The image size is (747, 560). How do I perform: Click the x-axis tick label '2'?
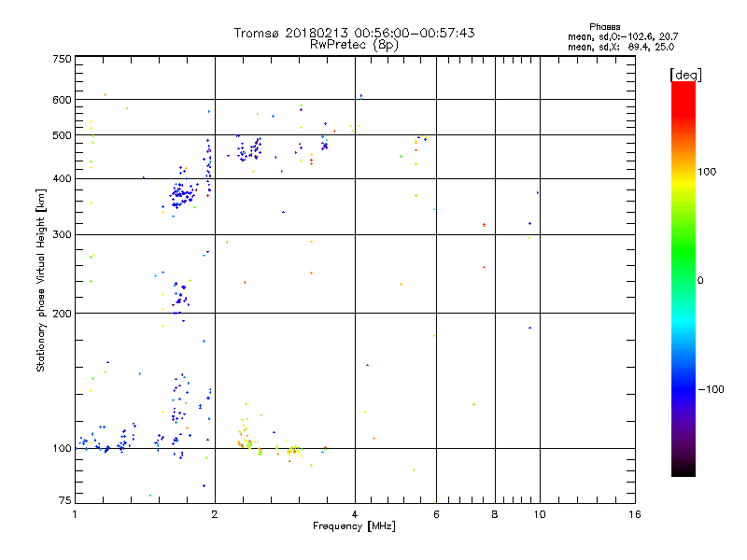[x=215, y=514]
